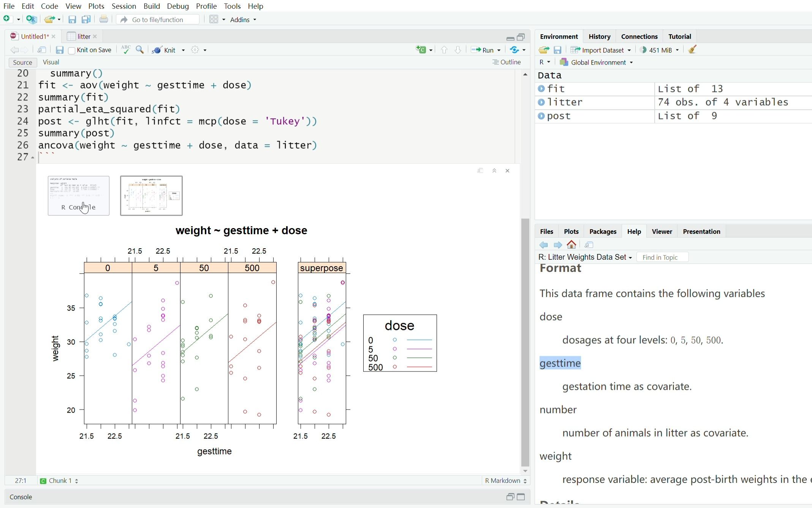
Task: Open the Session menu
Action: click(124, 6)
